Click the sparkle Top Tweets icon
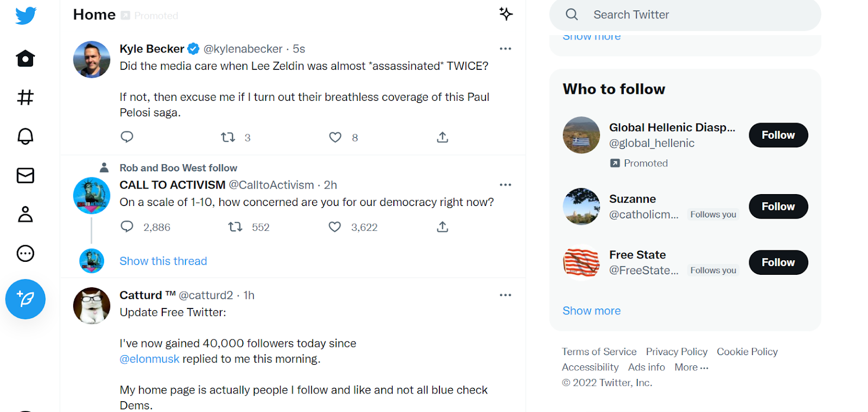The height and width of the screenshot is (412, 868). point(506,14)
